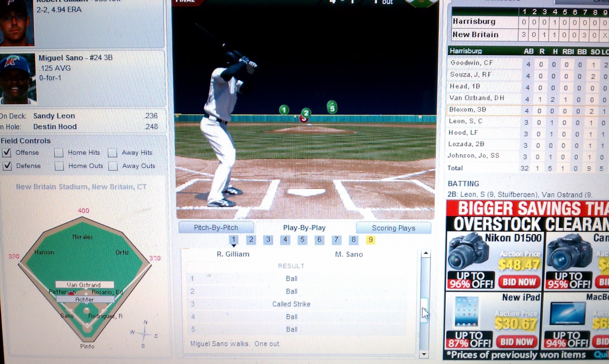Viewport: 609px width, 364px height.
Task: Click Miguel Sano's player photo
Action: pos(18,79)
